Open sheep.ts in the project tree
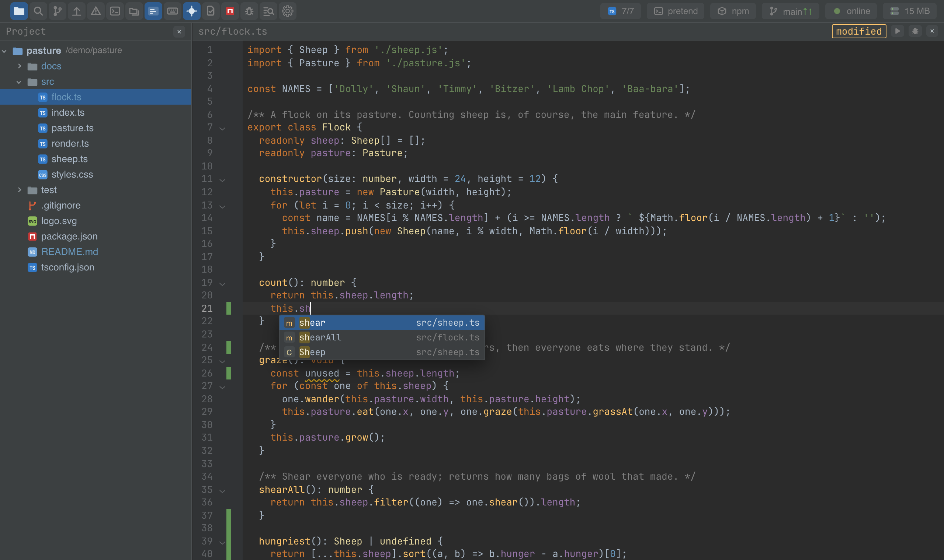944x560 pixels. coord(96,159)
